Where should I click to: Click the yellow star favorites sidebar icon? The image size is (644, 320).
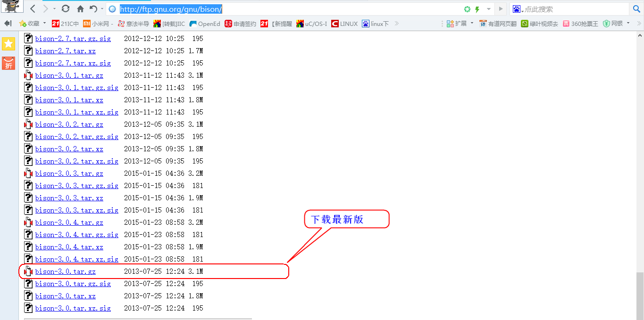click(x=8, y=44)
